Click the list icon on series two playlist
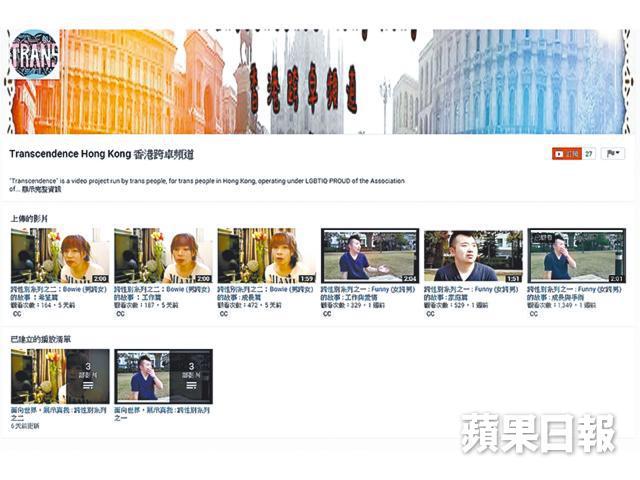 (x=88, y=385)
